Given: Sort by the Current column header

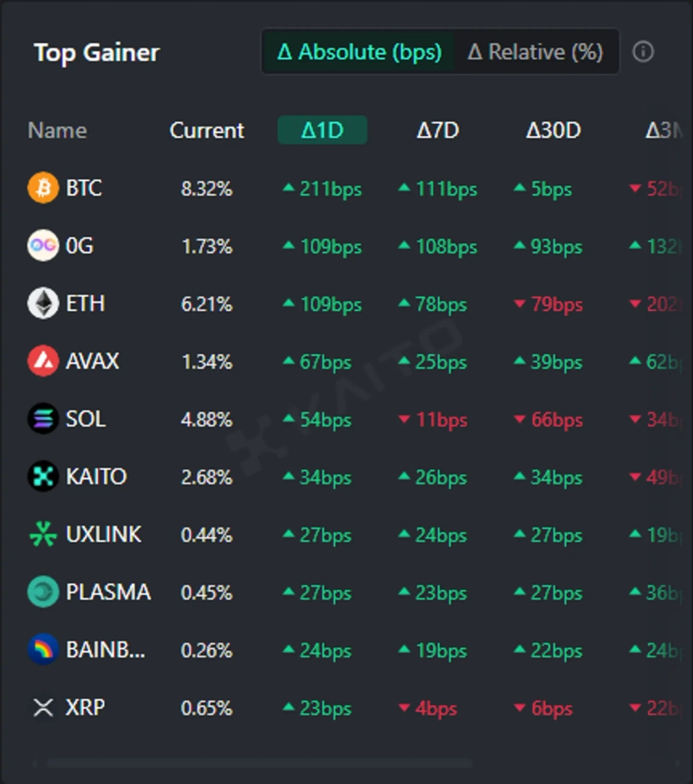Looking at the screenshot, I should point(207,131).
